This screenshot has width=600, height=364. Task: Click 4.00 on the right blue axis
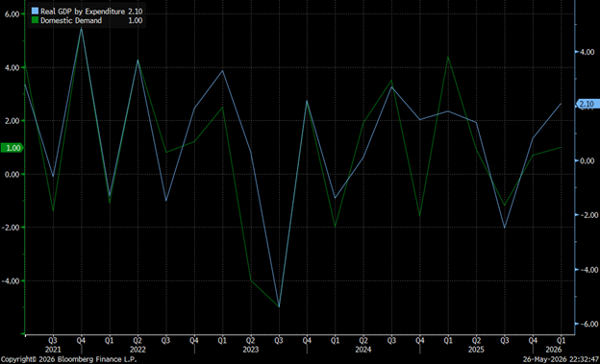tap(587, 52)
